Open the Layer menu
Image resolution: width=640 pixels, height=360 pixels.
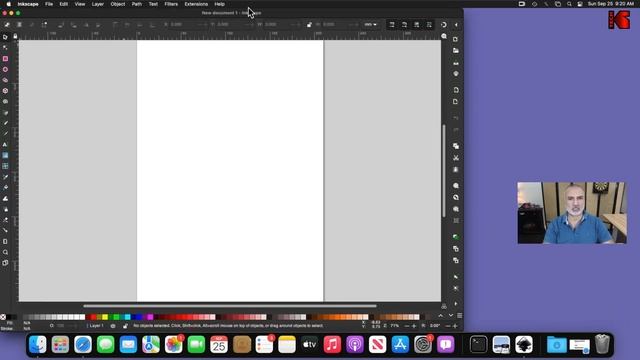(98, 4)
